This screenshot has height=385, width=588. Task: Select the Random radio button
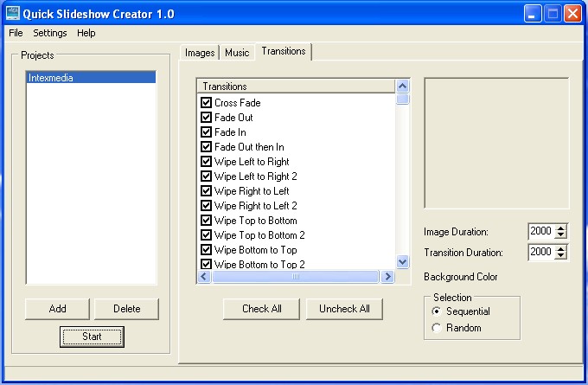[436, 328]
